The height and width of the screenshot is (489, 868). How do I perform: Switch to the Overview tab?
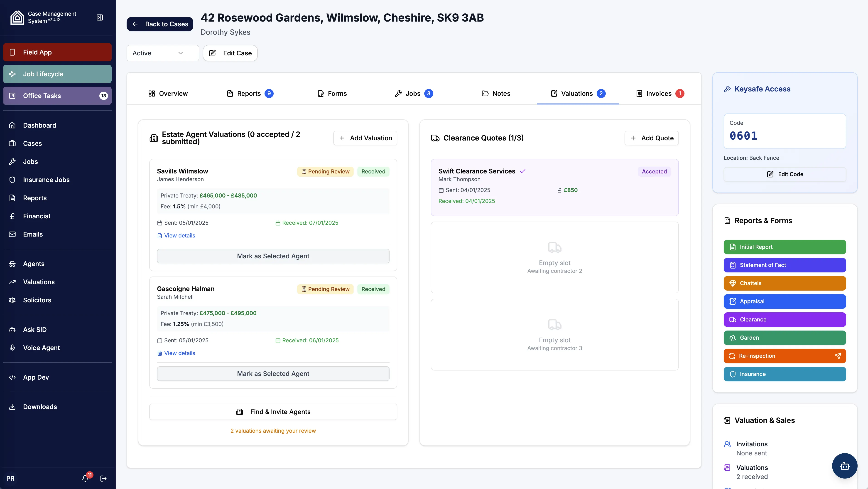tap(168, 93)
